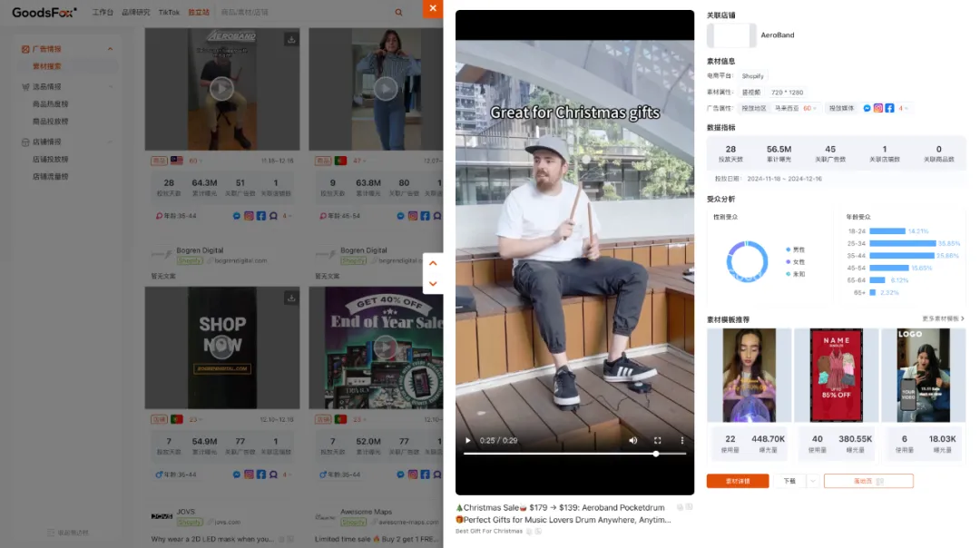Click the GoodsFox logo
This screenshot has width=980, height=548.
click(x=44, y=13)
